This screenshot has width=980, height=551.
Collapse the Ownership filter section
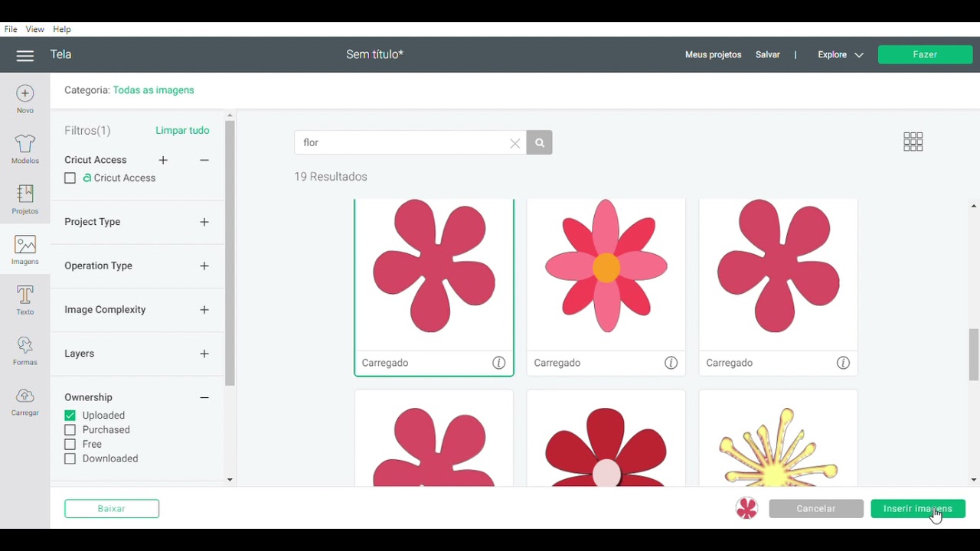point(204,397)
